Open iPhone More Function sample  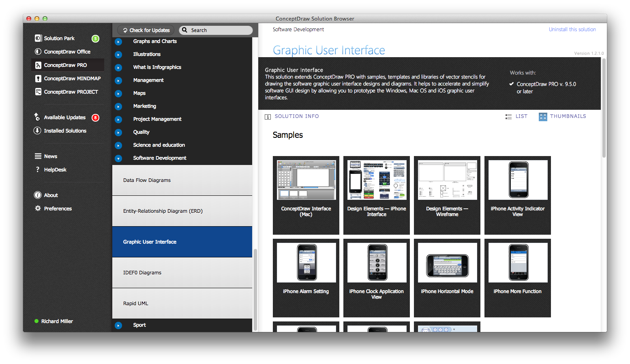click(518, 278)
